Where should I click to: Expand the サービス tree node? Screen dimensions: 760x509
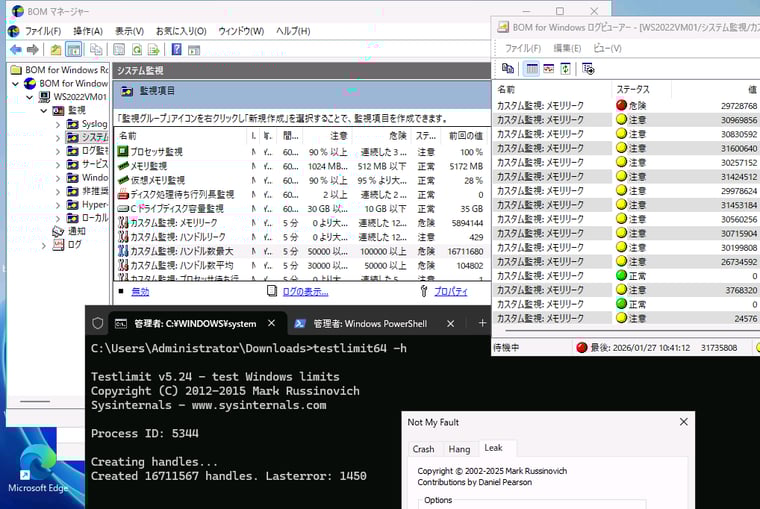58,165
